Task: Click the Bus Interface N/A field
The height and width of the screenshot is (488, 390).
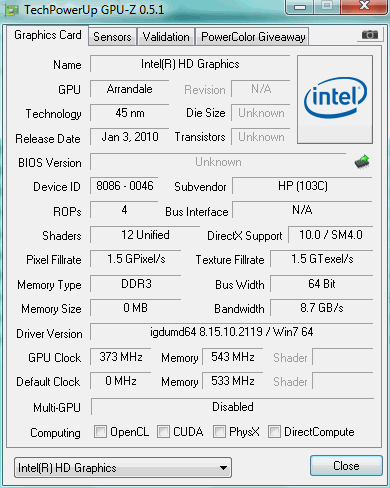Action: (302, 210)
